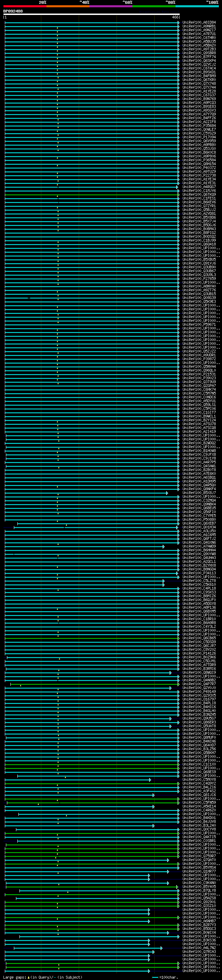Click the purple ~60% identity color bar
The height and width of the screenshot is (980, 222).
(x=111, y=6)
